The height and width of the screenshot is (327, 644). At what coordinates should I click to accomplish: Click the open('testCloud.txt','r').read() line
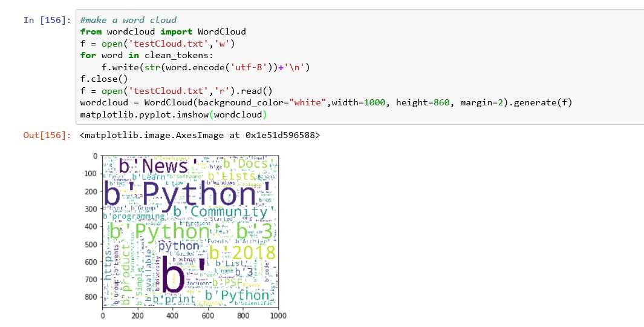[x=176, y=91]
